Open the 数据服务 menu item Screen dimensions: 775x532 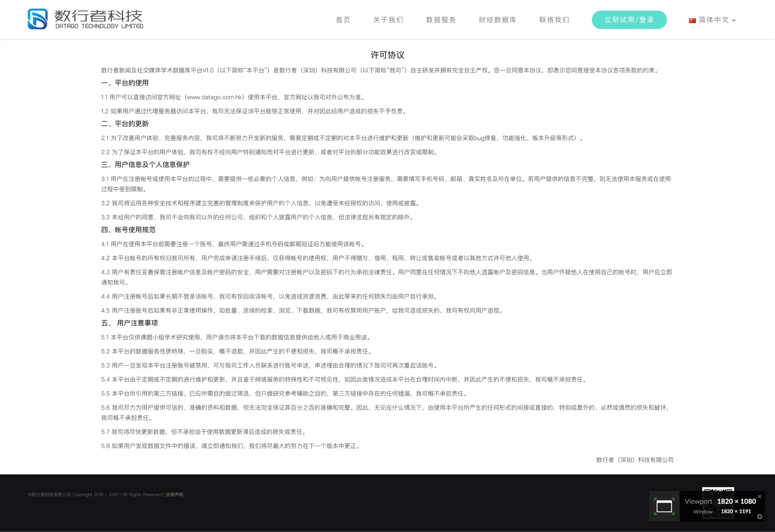click(441, 20)
